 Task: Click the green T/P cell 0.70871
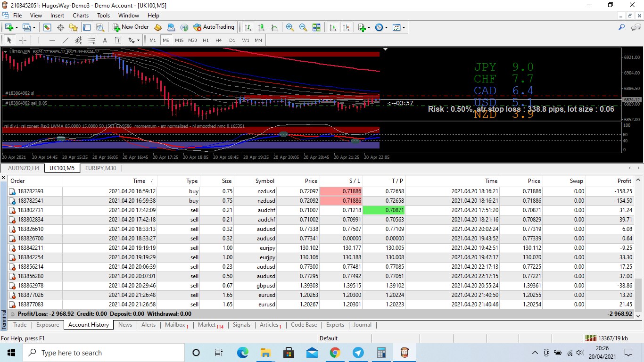[x=384, y=210]
